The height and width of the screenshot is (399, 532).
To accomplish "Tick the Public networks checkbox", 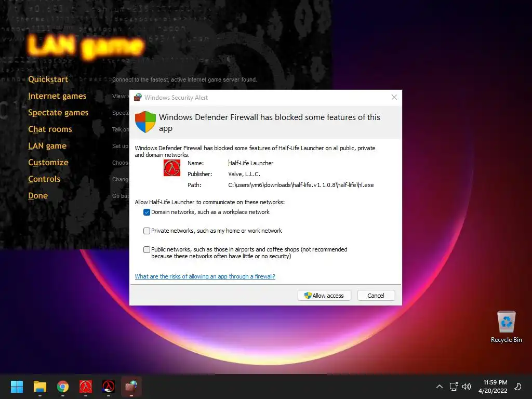I will tap(147, 250).
